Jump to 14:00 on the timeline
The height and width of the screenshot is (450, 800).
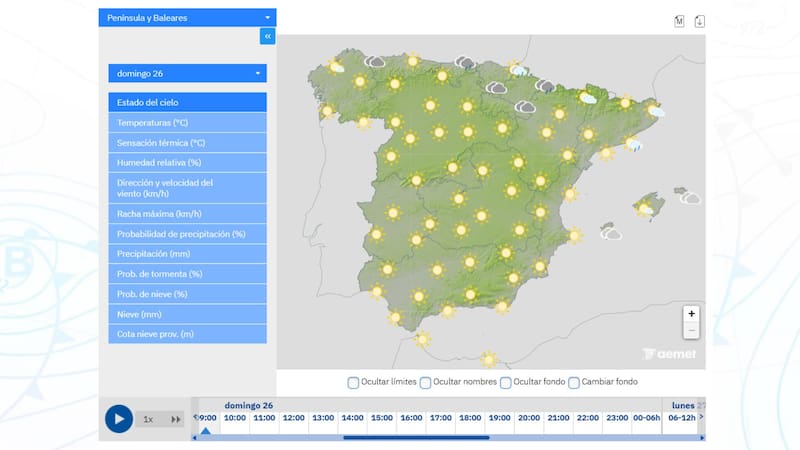(353, 418)
